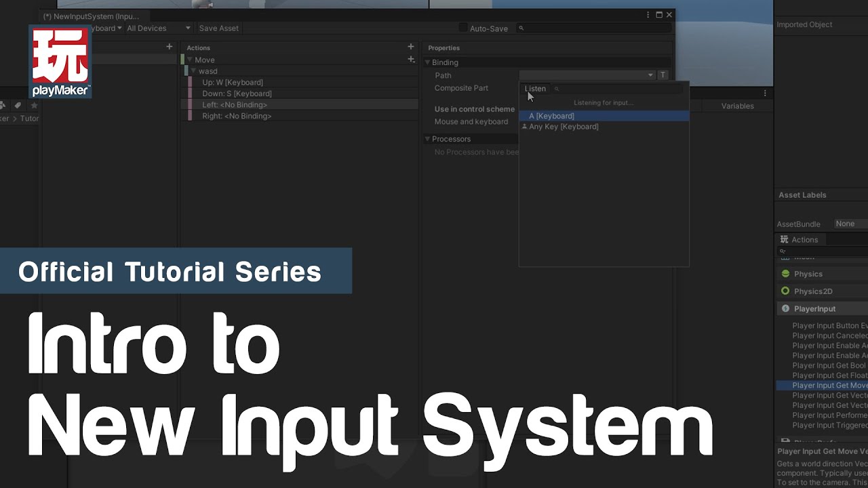Click the Composite Part label
868x488 pixels.
(461, 88)
